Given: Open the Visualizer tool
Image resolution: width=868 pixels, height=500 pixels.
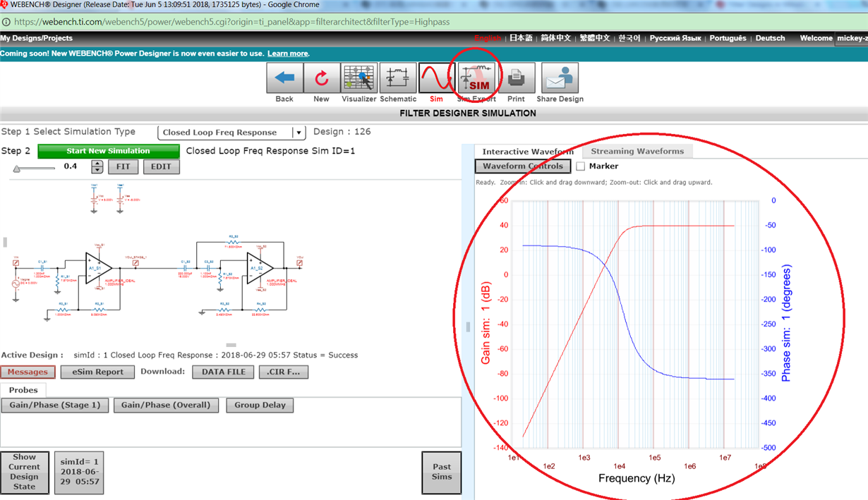Looking at the screenshot, I should click(359, 78).
